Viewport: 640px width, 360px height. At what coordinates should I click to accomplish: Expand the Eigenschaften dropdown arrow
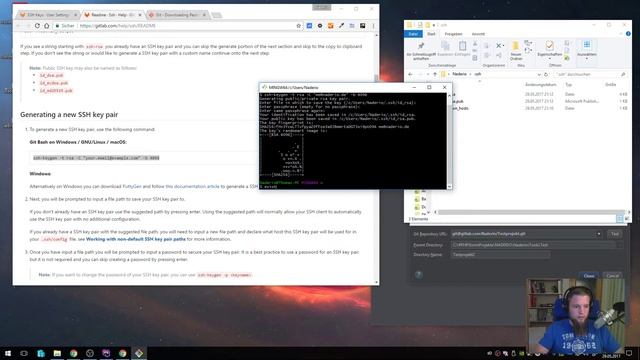tap(549, 59)
